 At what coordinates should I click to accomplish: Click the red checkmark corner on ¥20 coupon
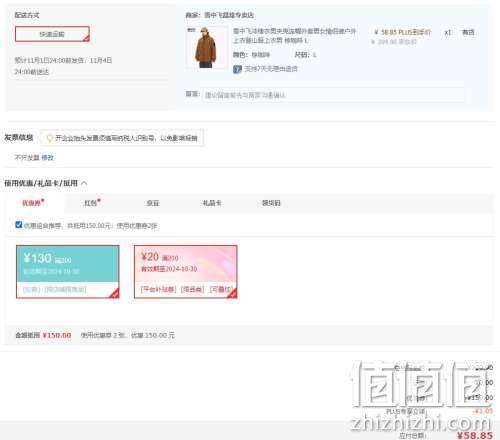tap(232, 293)
